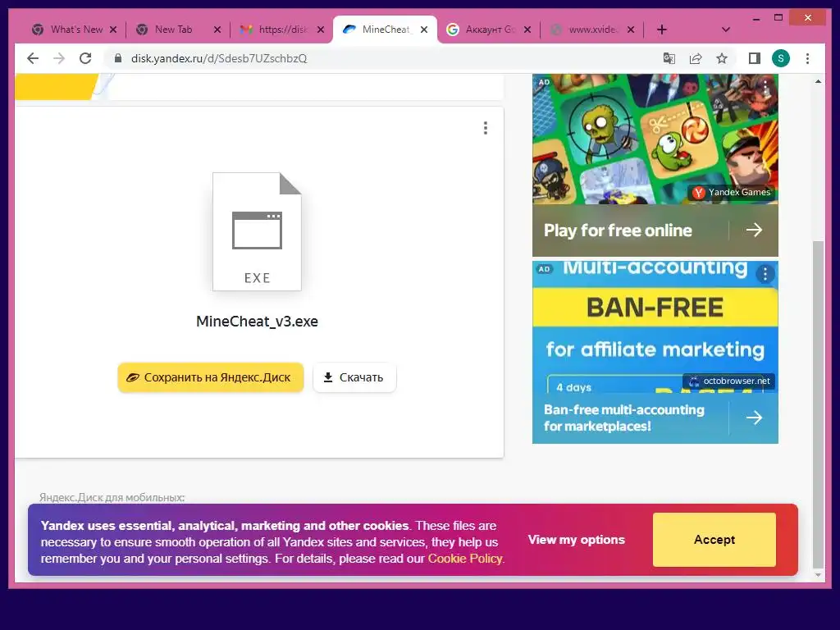Maximize the Chrome window
Viewport: 840px width, 630px height.
click(778, 18)
